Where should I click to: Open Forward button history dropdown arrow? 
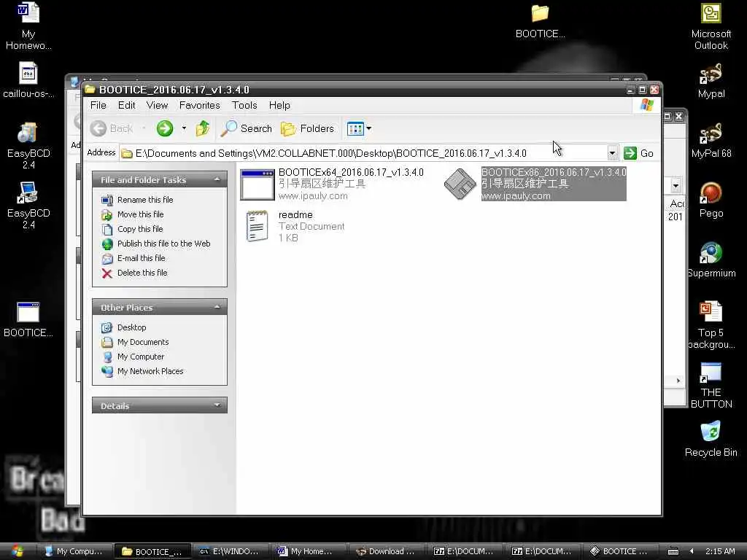(184, 128)
